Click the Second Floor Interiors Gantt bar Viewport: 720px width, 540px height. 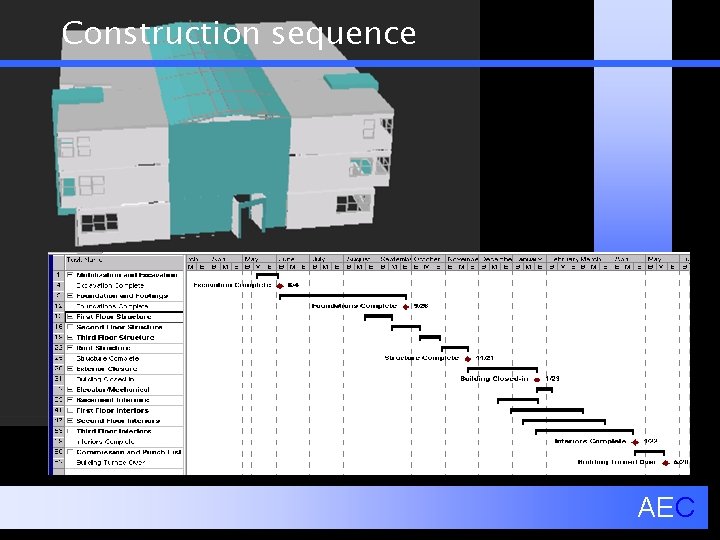point(564,421)
